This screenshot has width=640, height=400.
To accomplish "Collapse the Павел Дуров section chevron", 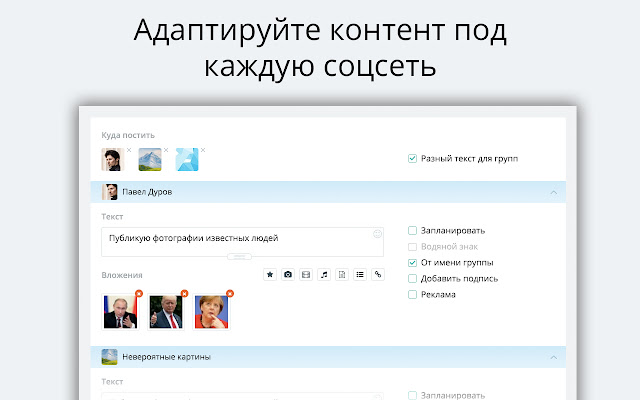I will tap(553, 190).
